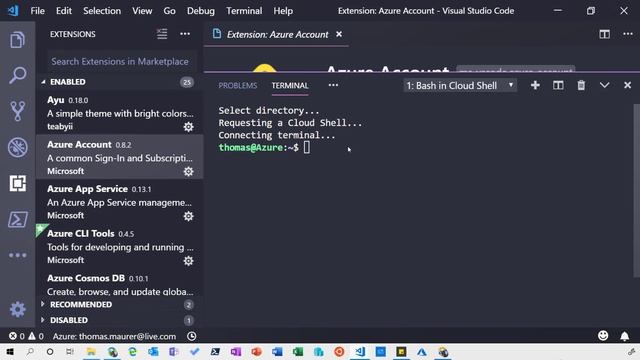Viewport: 640px width, 360px height.
Task: Open the Help menu
Action: [x=283, y=11]
